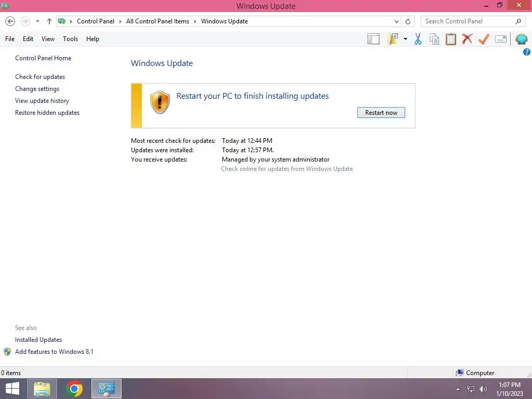Click the Forward navigation arrow
Image resolution: width=532 pixels, height=399 pixels.
[25, 21]
